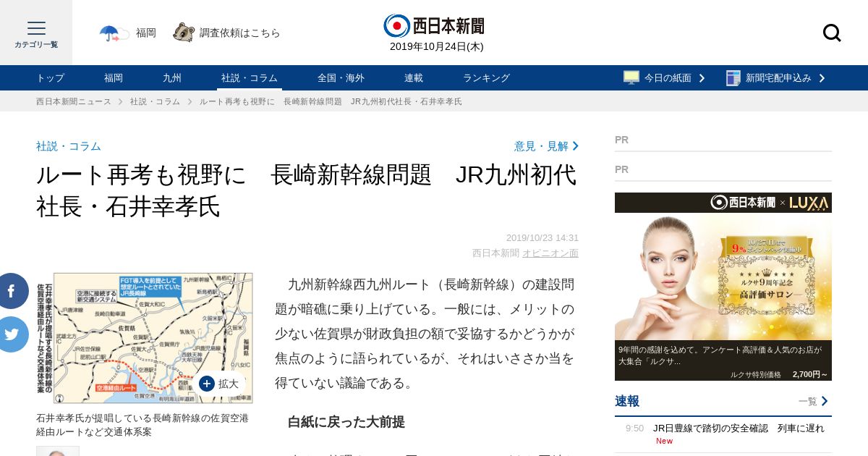Click the timestamp 2019/10/23 14:31
868x456 pixels.
pyautogui.click(x=542, y=237)
